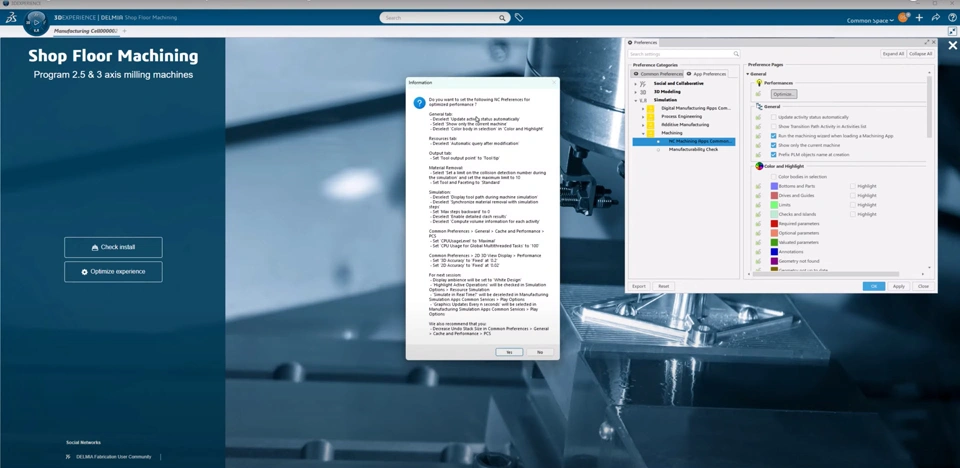Check Highlight for Limits
960x468 pixels.
853,205
